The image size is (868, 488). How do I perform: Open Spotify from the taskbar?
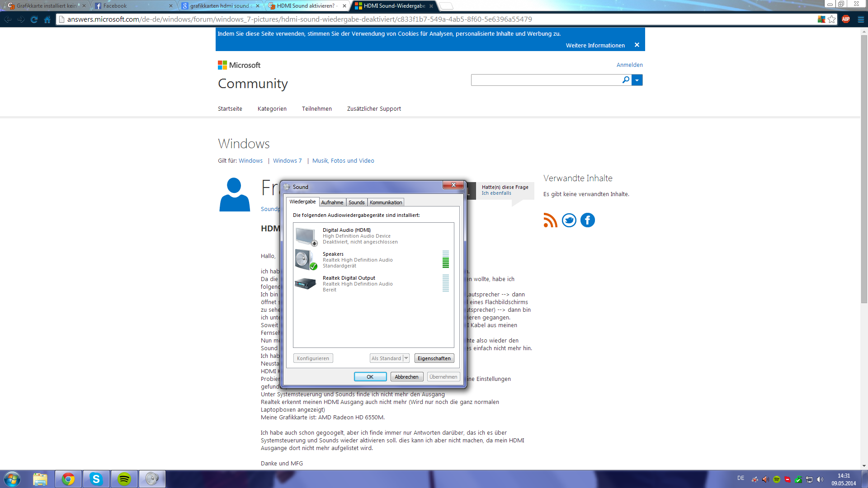tap(124, 479)
